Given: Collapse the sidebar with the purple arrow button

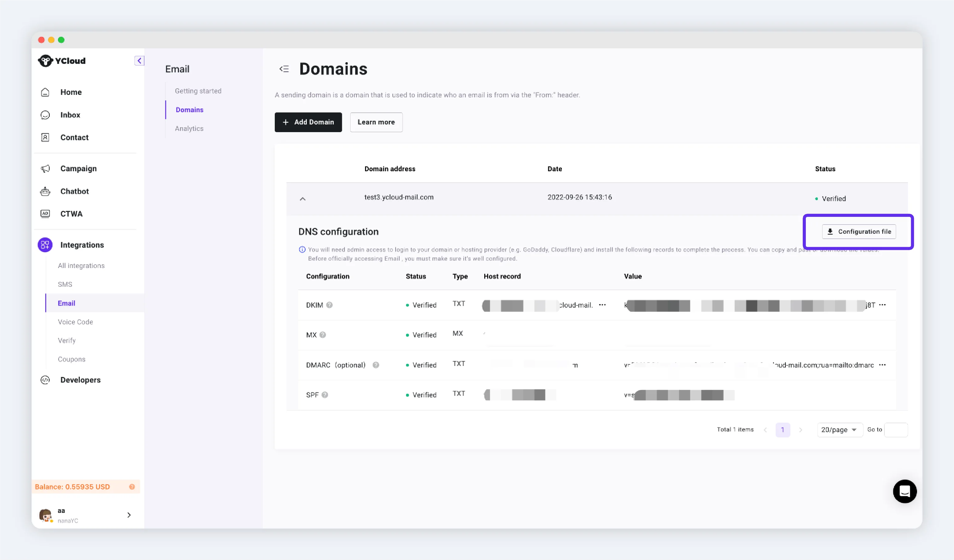Looking at the screenshot, I should tap(139, 61).
